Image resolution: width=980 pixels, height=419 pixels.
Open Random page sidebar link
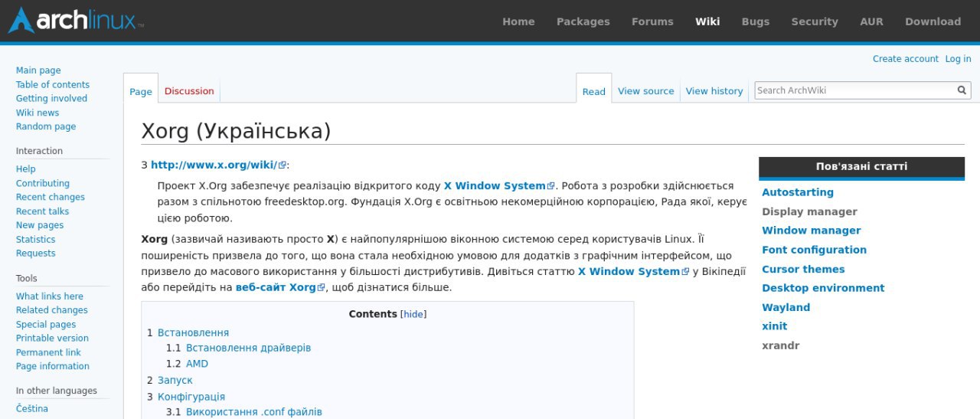pos(46,127)
